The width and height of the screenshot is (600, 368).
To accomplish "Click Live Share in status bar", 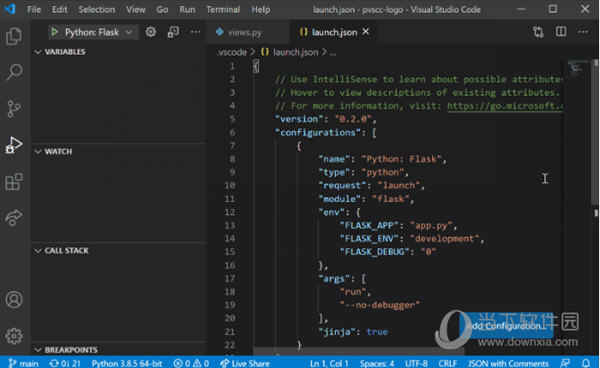I will tap(245, 363).
